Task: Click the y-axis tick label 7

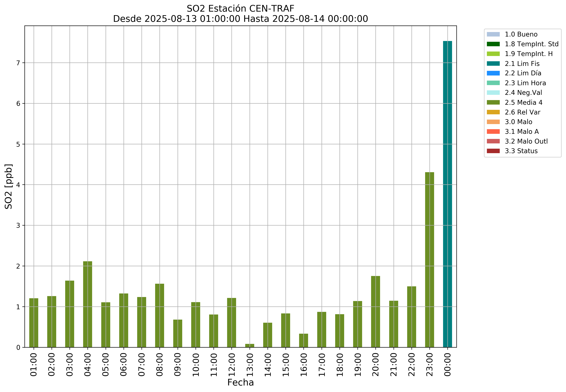Action: pyautogui.click(x=18, y=63)
